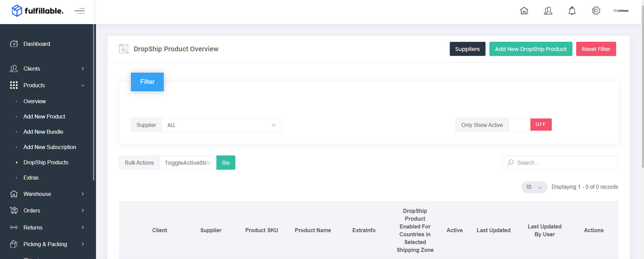Click the Warehouse house icon
This screenshot has width=644, height=259.
pos(14,194)
